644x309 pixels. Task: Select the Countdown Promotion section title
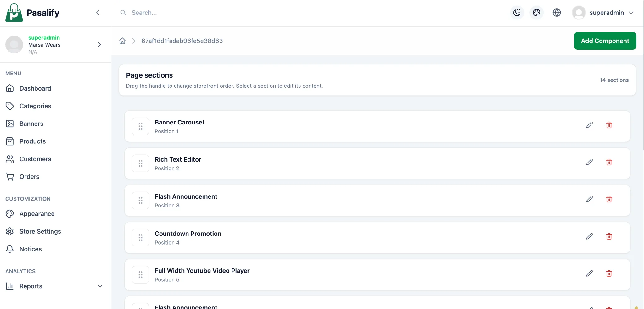[188, 234]
